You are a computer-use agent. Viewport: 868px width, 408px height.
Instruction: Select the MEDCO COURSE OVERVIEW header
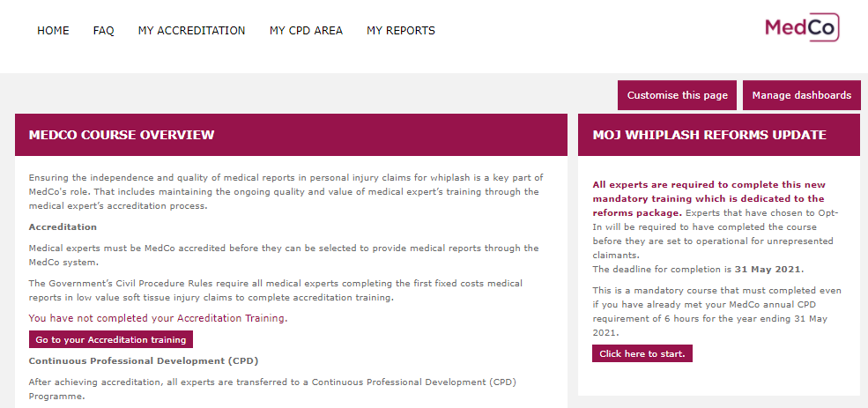(x=291, y=135)
